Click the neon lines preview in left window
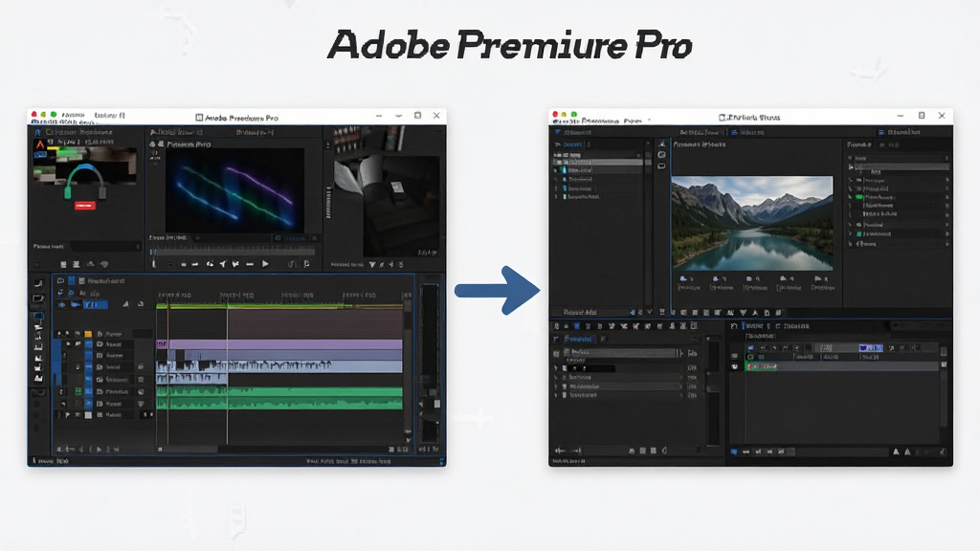Viewport: 980px width, 551px height. (x=234, y=190)
